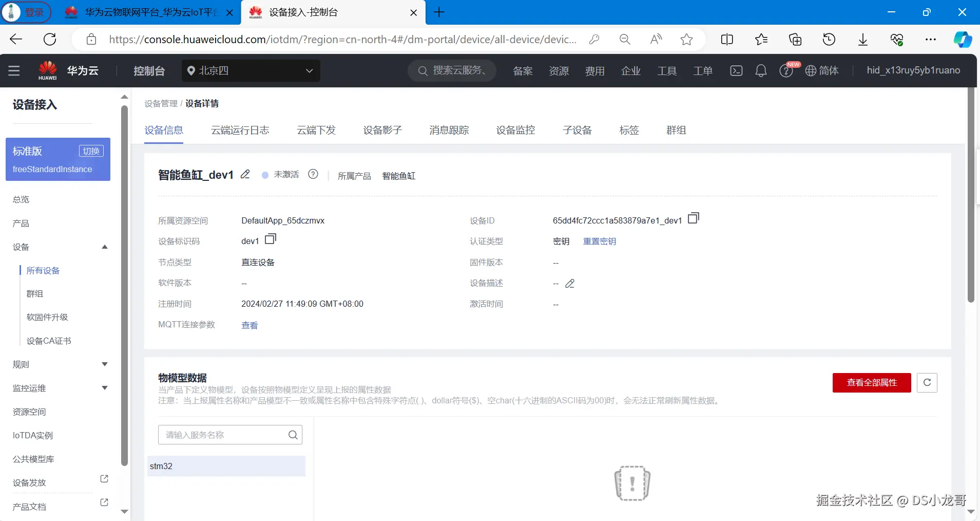Click the language globe 简体
Screen dimensions: 980x521
[822, 71]
